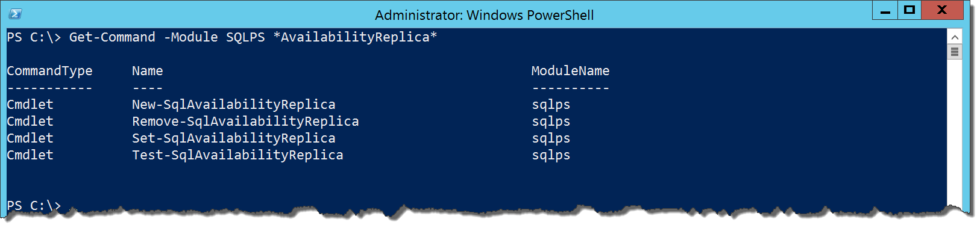The width and height of the screenshot is (980, 231).
Task: Click the vertical scrollbar thumb
Action: coord(955,52)
